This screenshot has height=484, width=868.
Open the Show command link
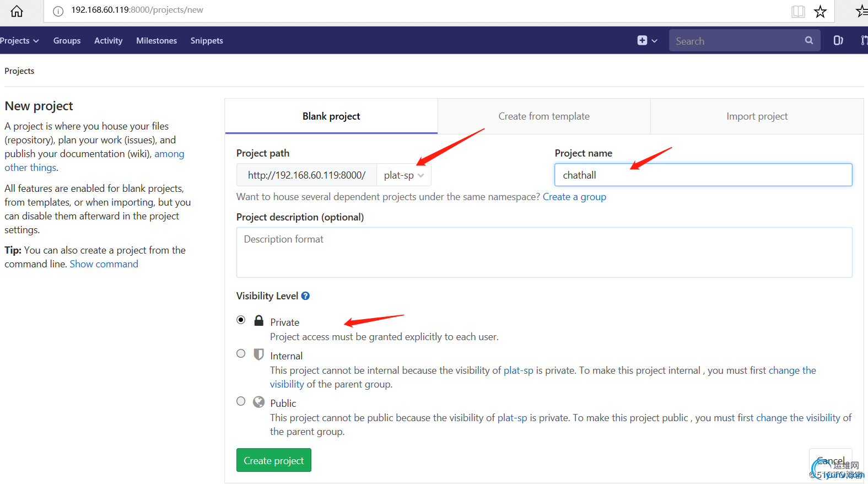tap(104, 264)
